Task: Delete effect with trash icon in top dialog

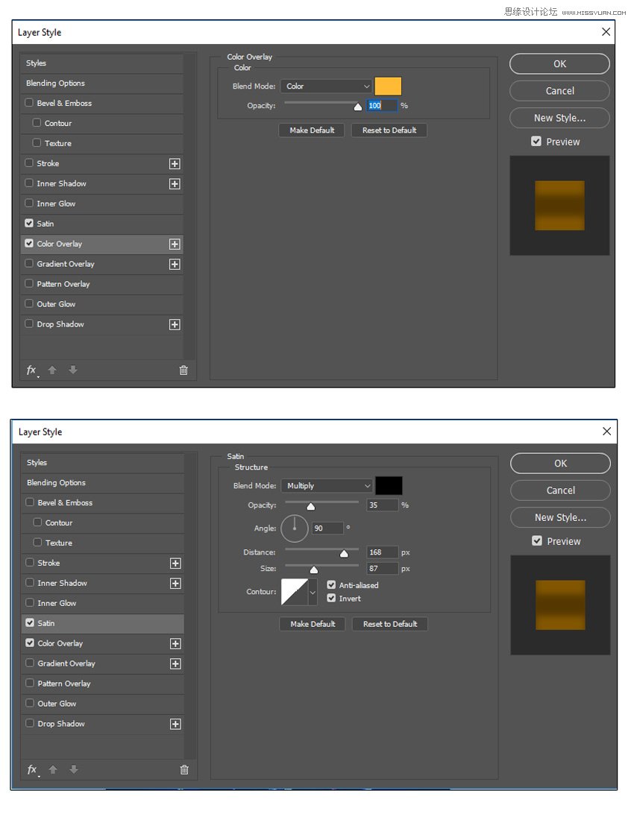Action: coord(183,370)
